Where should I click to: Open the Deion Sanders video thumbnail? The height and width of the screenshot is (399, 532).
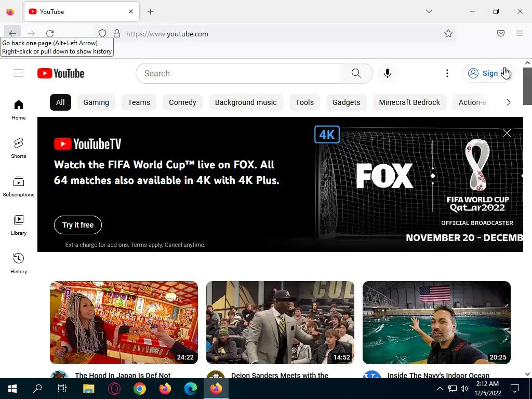[280, 323]
